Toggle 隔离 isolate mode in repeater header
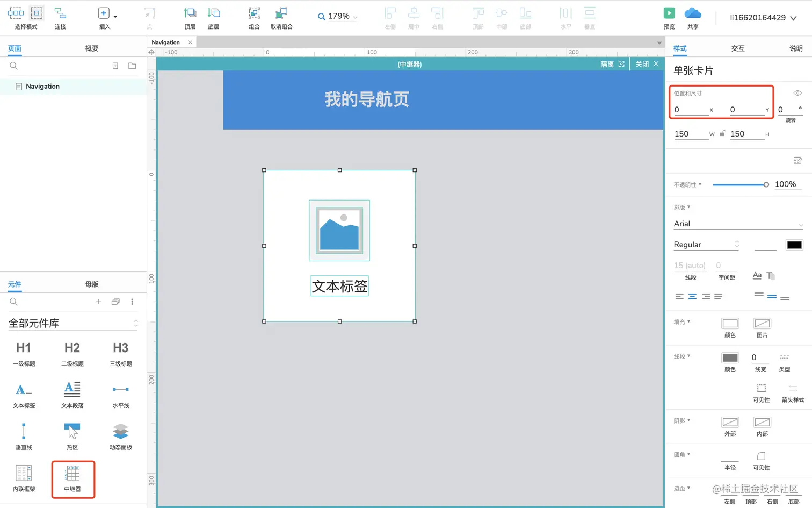The width and height of the screenshot is (812, 508). pos(612,64)
